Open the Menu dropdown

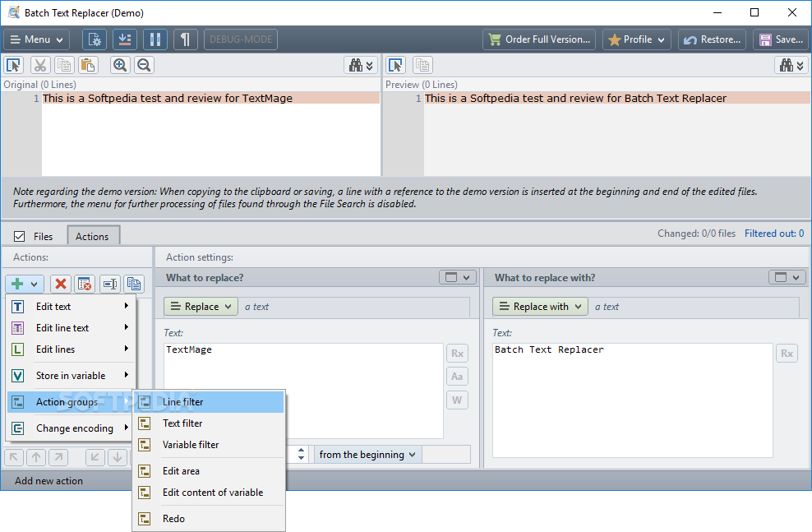(36, 39)
